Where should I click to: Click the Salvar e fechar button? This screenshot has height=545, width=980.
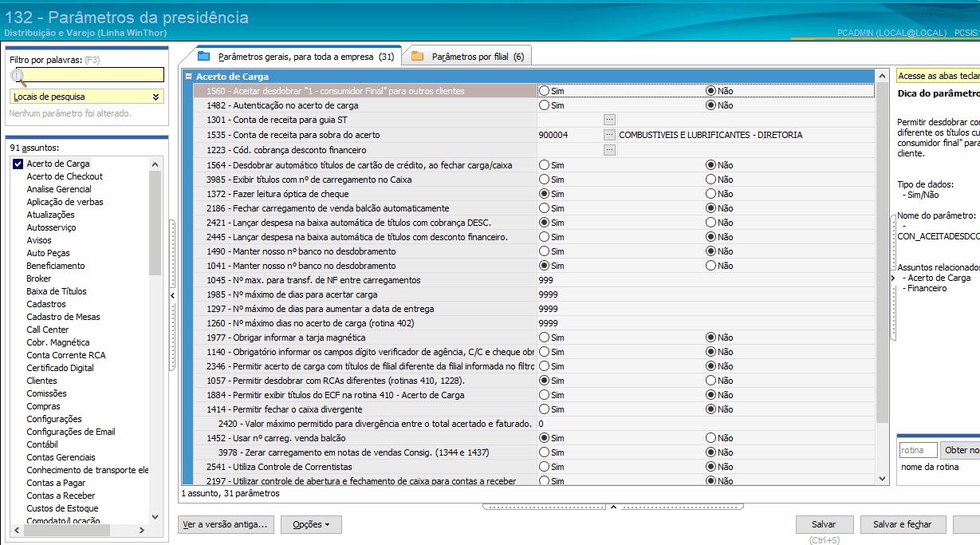(903, 524)
